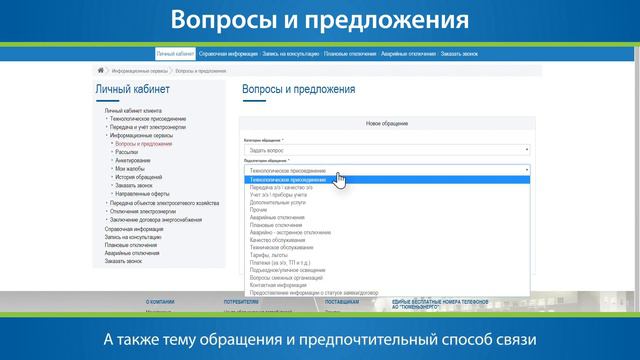Expand 'Передача и учёт электроэнергии' sidebar item
The height and width of the screenshot is (360, 640).
click(148, 127)
